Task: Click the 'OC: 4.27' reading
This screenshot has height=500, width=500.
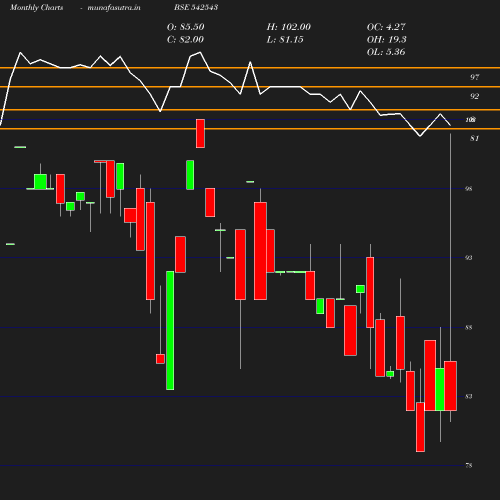Action: coord(386,27)
